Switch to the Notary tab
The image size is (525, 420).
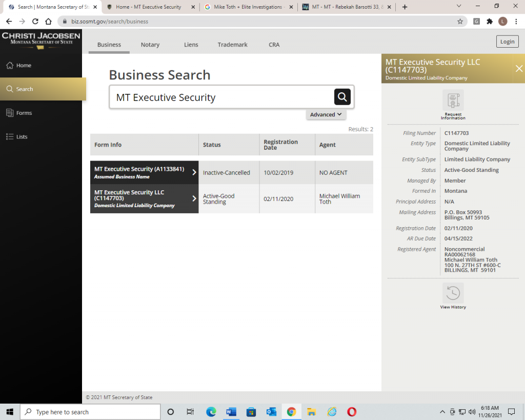(x=150, y=45)
